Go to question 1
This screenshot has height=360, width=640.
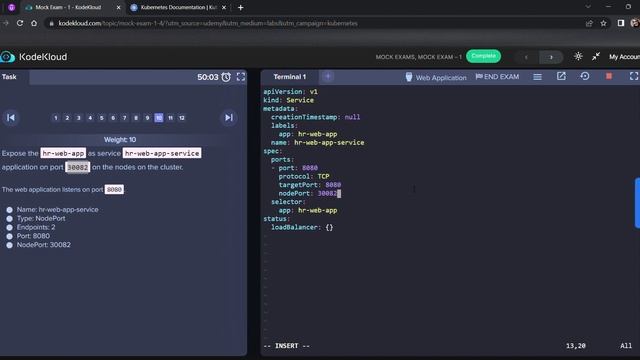point(56,118)
